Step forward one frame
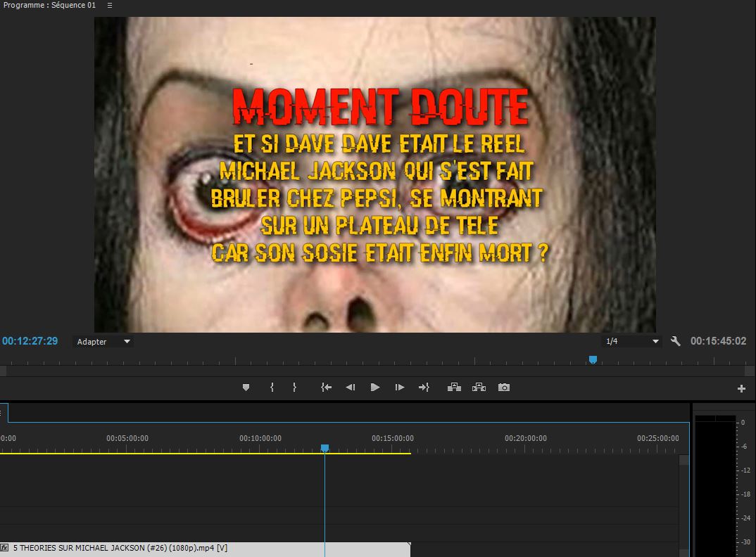 [400, 388]
